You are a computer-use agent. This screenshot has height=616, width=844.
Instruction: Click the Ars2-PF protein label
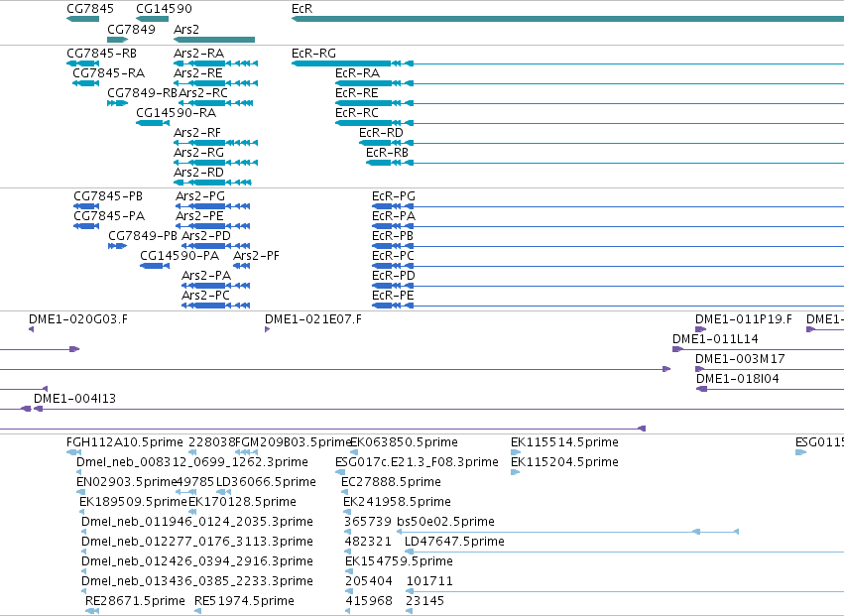[256, 256]
